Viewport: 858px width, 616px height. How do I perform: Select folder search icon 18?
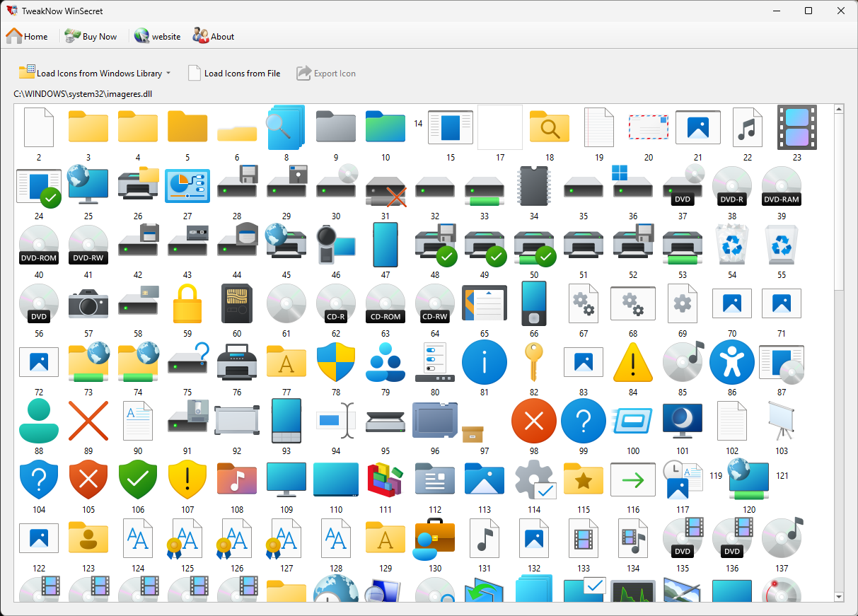tap(550, 127)
